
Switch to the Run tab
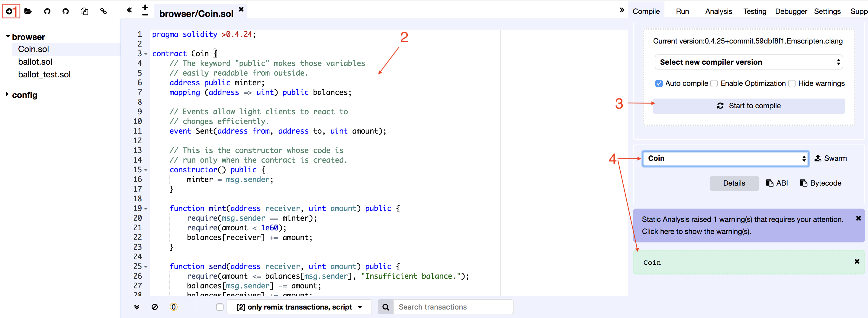[682, 11]
